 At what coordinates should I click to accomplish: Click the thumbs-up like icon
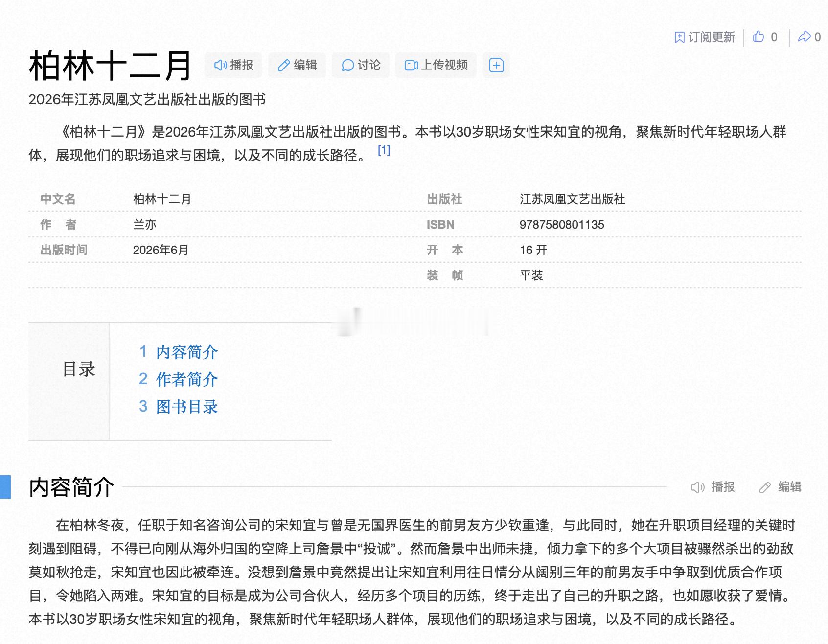(x=759, y=37)
